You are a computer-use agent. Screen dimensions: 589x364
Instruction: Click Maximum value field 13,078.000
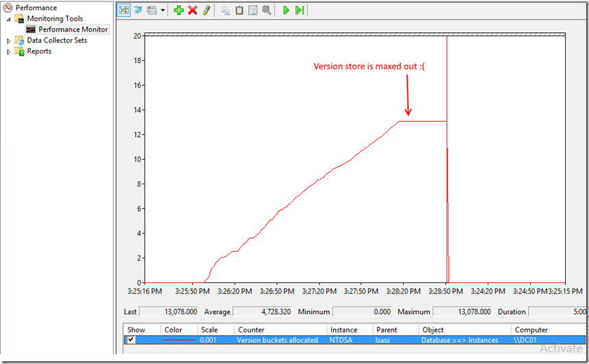pos(462,312)
